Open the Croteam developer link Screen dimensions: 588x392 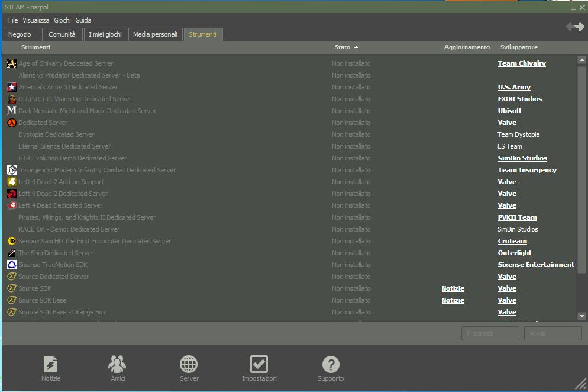click(512, 241)
